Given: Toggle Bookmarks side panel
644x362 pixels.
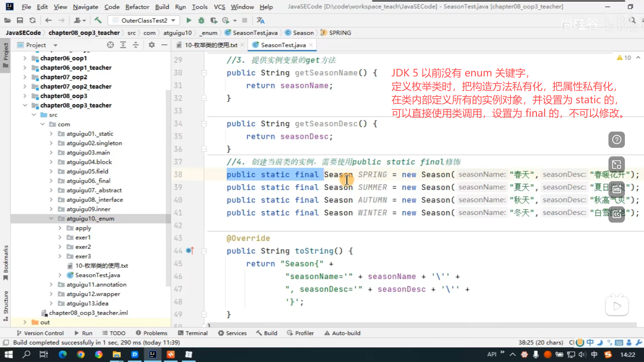Looking at the screenshot, I should 6,262.
